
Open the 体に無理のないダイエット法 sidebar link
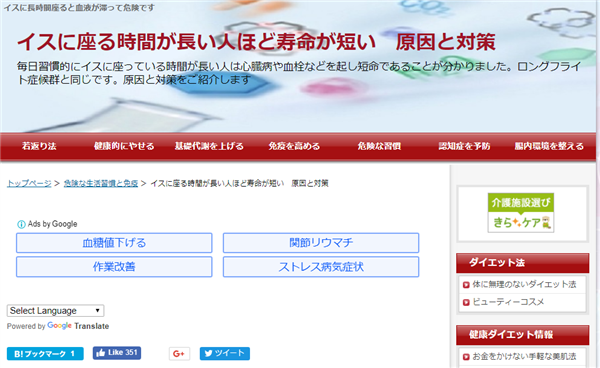[524, 284]
